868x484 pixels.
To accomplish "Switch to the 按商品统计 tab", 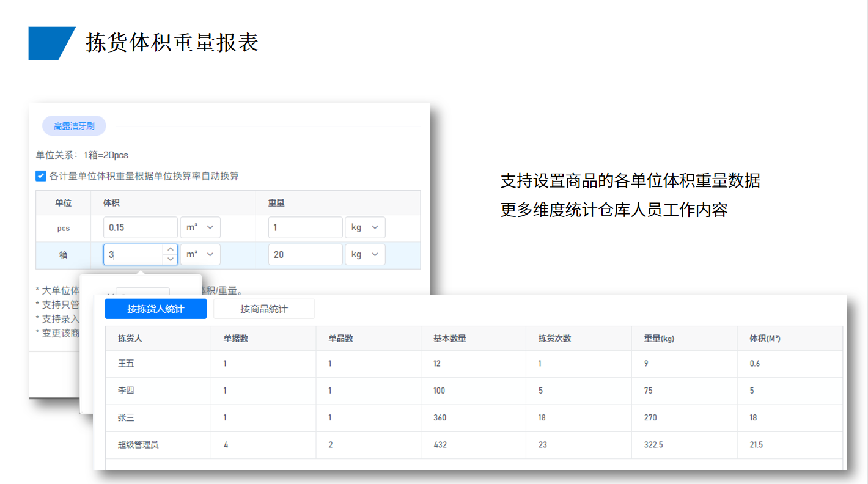I will (264, 309).
